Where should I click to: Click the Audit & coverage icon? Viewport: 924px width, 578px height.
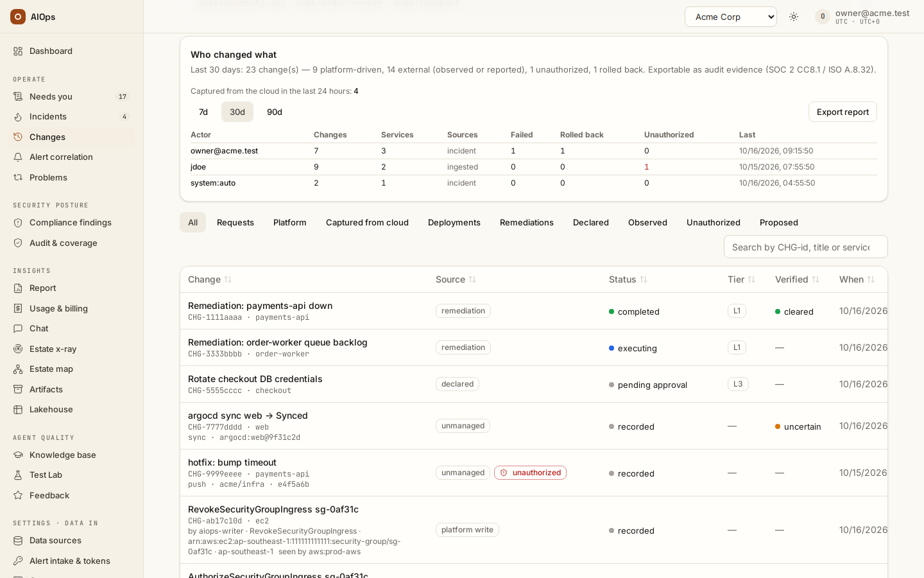tap(18, 243)
